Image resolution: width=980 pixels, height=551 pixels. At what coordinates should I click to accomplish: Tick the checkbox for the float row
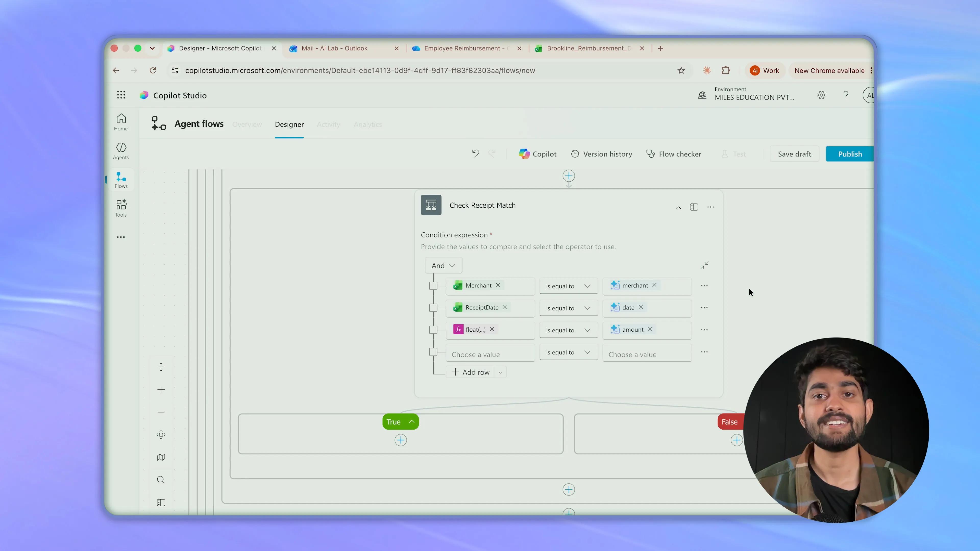click(x=433, y=330)
